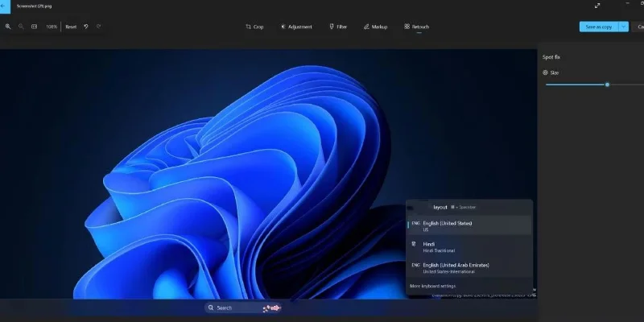Screen dimensions: 644x322
Task: Click the Search box in the taskbar
Action: pos(243,308)
